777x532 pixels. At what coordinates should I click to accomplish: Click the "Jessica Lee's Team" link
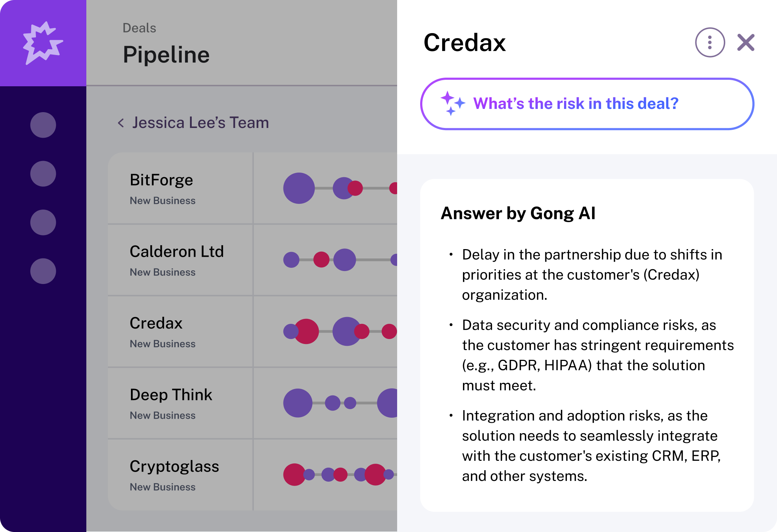pos(200,123)
